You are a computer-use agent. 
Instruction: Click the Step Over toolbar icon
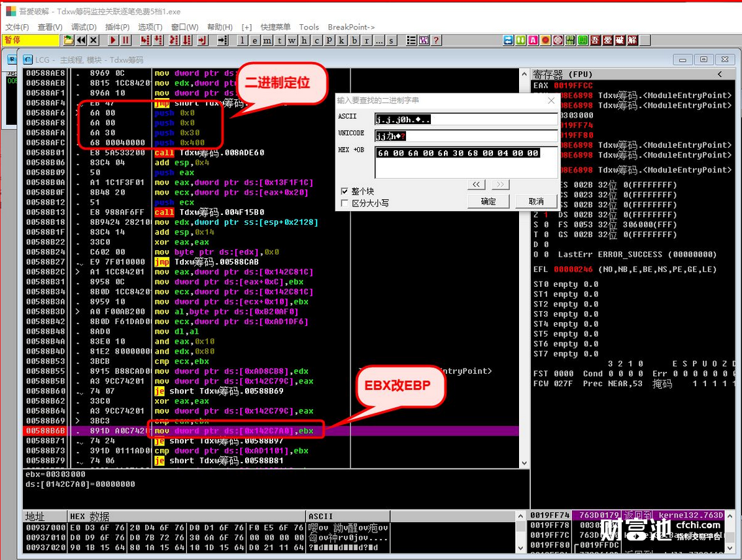[x=158, y=41]
